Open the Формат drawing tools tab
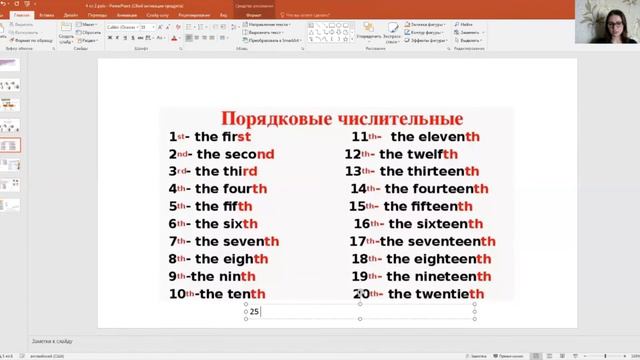640x360 pixels. click(253, 15)
